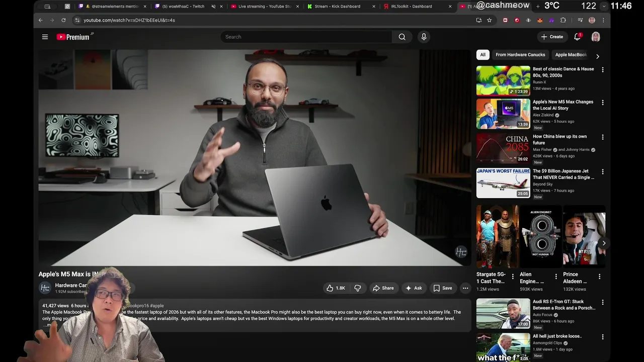
Task: Open the browser Extensions puzzle icon
Action: (x=563, y=20)
